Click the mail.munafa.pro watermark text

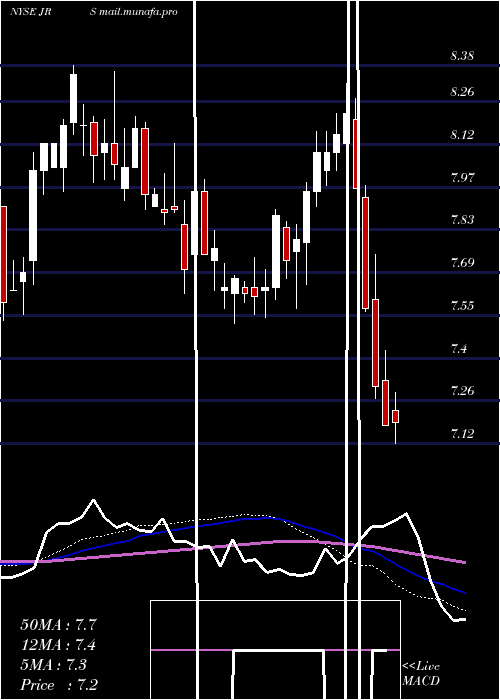[x=138, y=12]
